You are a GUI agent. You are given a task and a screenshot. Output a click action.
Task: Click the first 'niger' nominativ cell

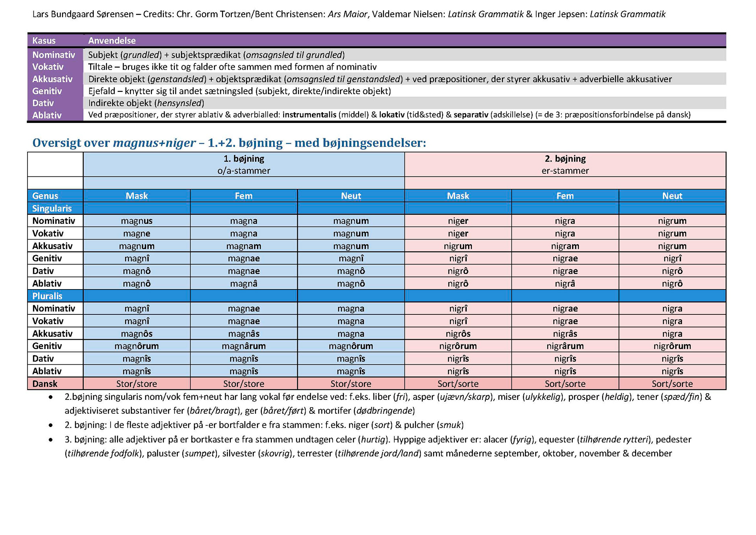[x=458, y=221]
